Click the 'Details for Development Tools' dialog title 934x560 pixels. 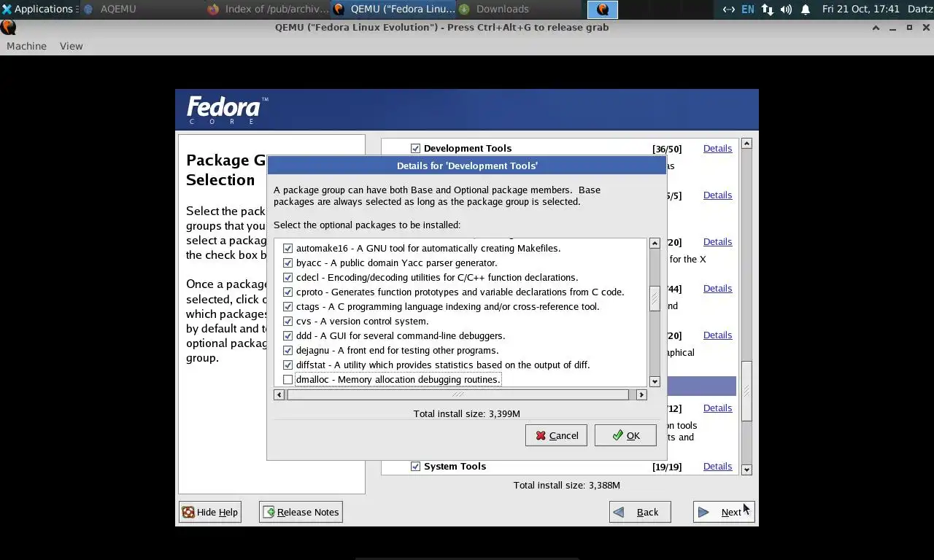(467, 166)
